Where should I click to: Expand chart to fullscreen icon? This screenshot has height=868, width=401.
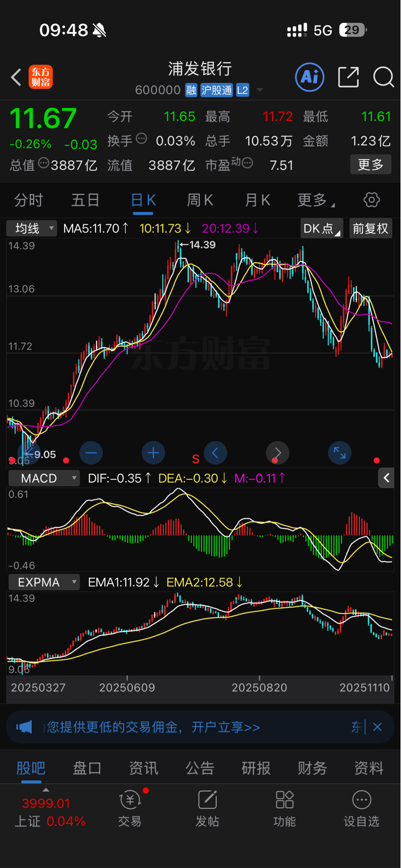pos(339,453)
